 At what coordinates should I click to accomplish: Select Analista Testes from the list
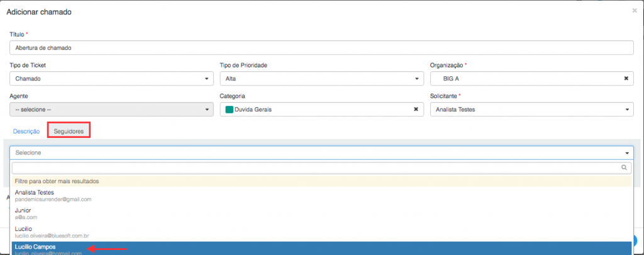[321, 195]
